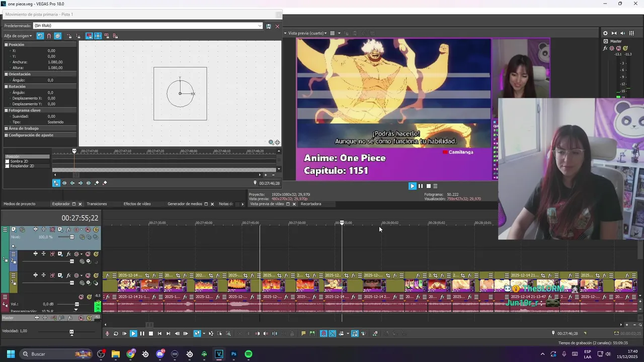Create a keyframe with diamond plus icon

point(97,183)
